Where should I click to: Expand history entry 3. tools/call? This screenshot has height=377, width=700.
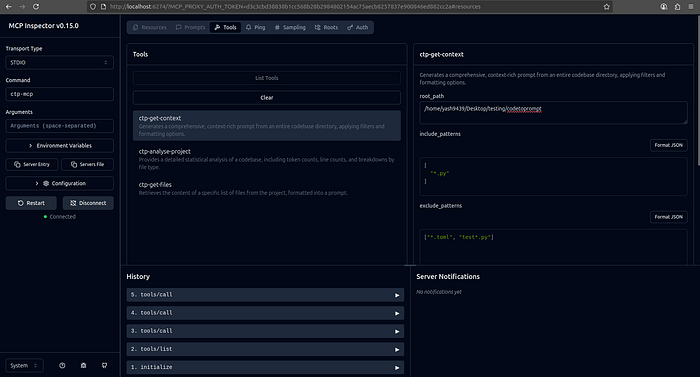pos(265,331)
